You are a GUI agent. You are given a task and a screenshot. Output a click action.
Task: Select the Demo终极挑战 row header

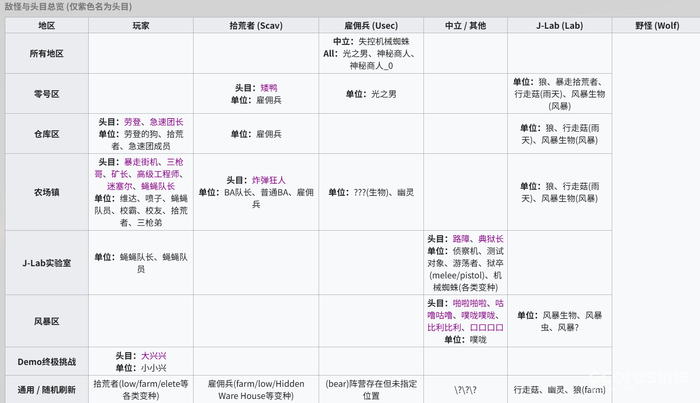point(46,361)
